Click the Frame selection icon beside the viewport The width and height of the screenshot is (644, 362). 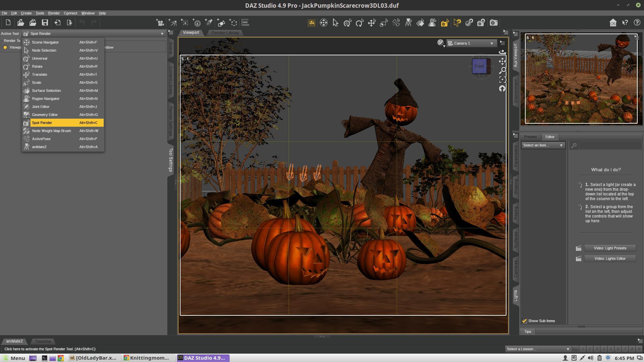tap(502, 79)
